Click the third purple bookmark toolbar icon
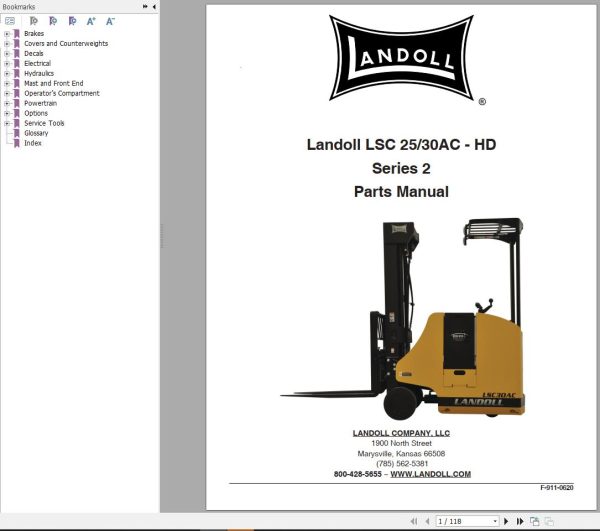 pos(72,21)
